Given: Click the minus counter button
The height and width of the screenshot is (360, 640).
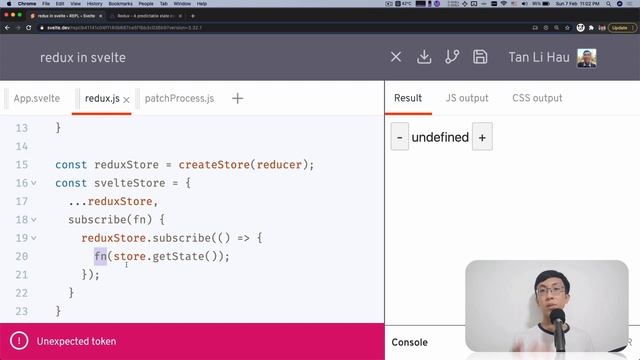Looking at the screenshot, I should click(x=400, y=137).
